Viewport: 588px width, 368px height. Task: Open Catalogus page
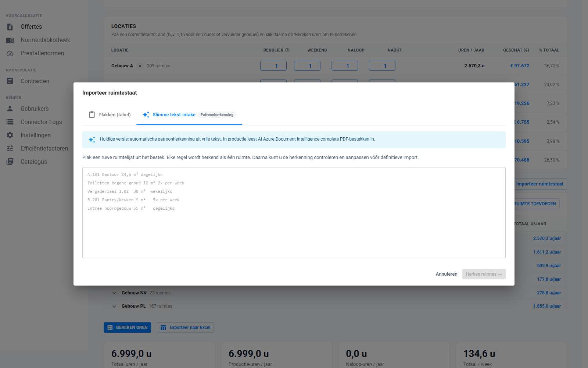(x=34, y=162)
